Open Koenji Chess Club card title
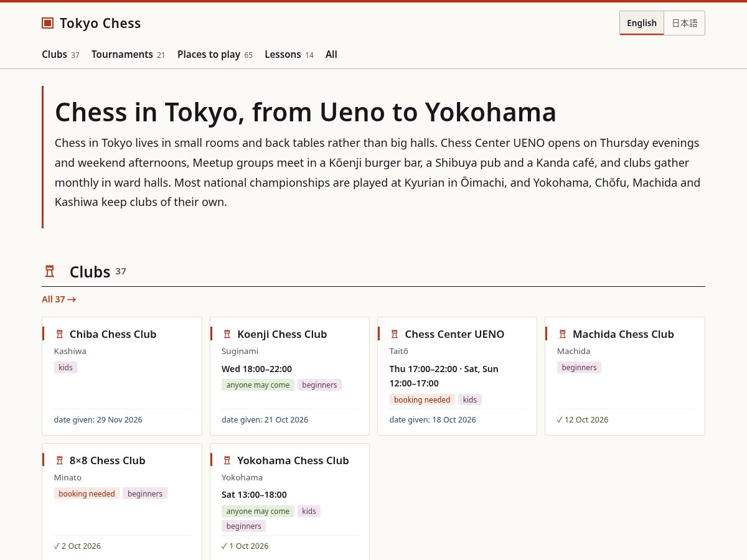This screenshot has width=747, height=560. pos(282,334)
